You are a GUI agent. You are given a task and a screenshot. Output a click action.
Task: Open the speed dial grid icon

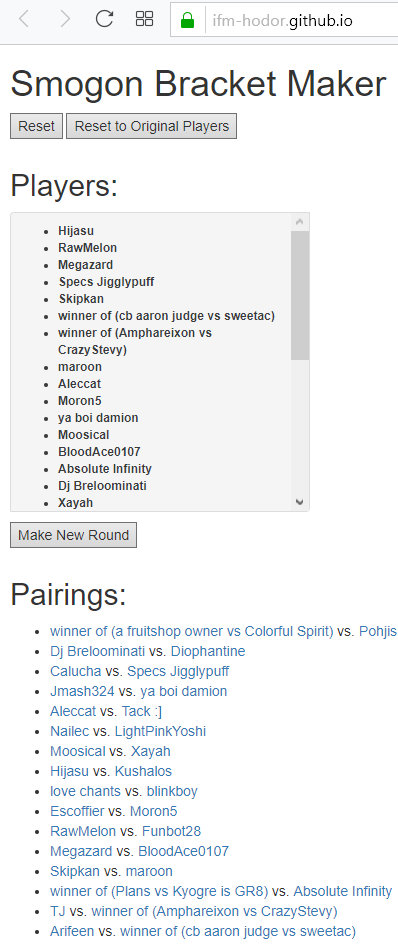144,19
